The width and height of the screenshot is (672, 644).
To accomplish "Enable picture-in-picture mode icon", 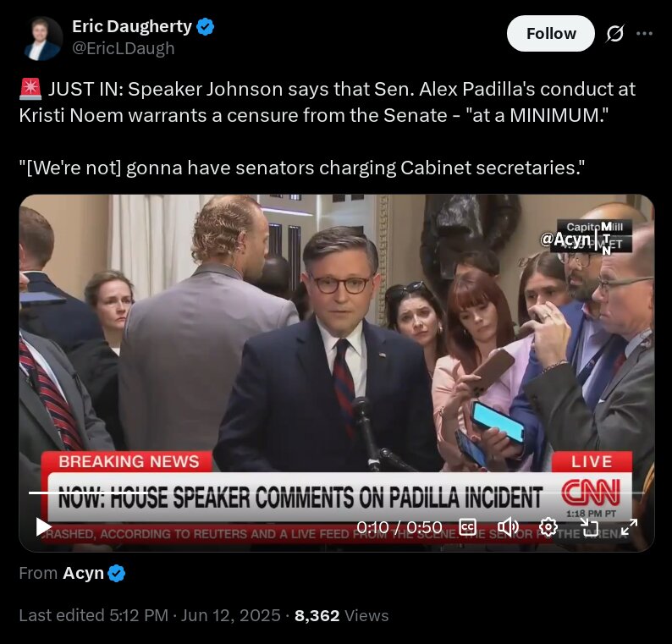I will point(589,527).
